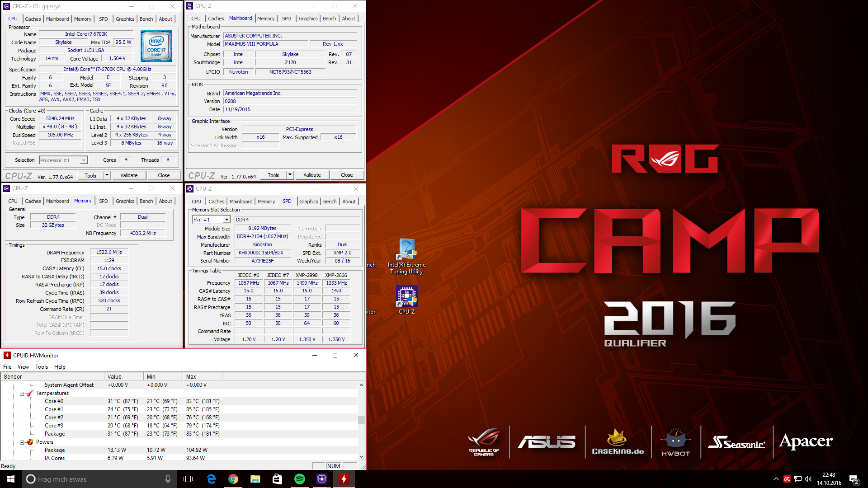Click HWMonitor scrollbar down arrow
The height and width of the screenshot is (488, 868).
coord(361,457)
